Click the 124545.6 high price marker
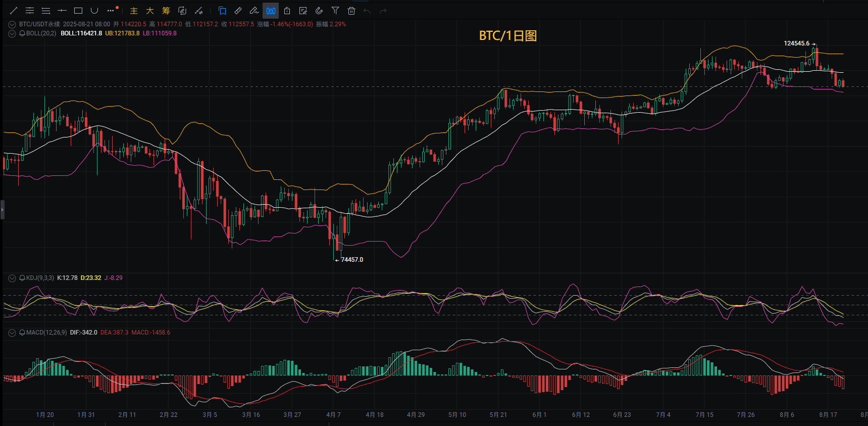Image resolution: width=868 pixels, height=426 pixels. click(x=797, y=43)
